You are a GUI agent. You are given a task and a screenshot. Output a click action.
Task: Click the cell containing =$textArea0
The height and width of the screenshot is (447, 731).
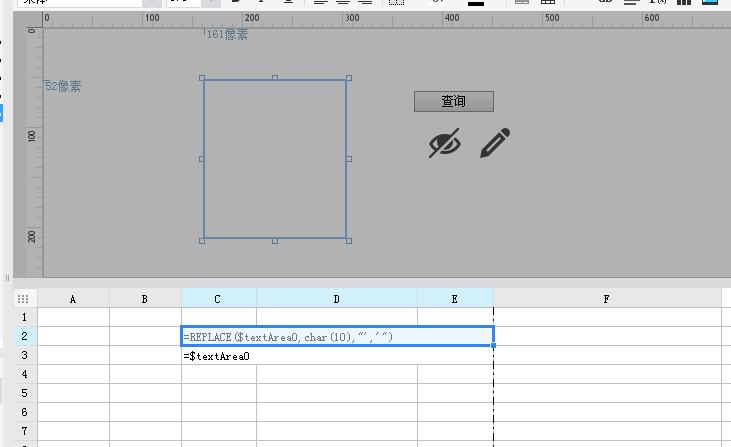[x=337, y=356]
